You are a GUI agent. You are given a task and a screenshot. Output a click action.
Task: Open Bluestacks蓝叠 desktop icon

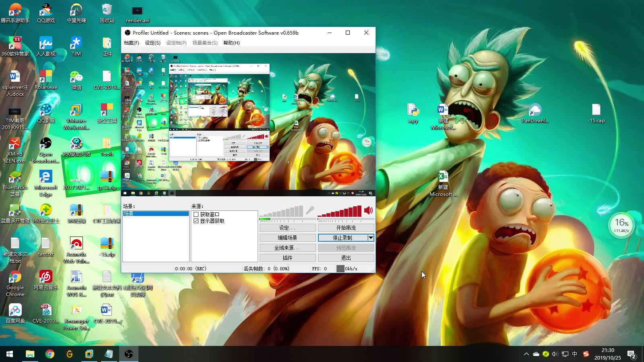(x=15, y=183)
